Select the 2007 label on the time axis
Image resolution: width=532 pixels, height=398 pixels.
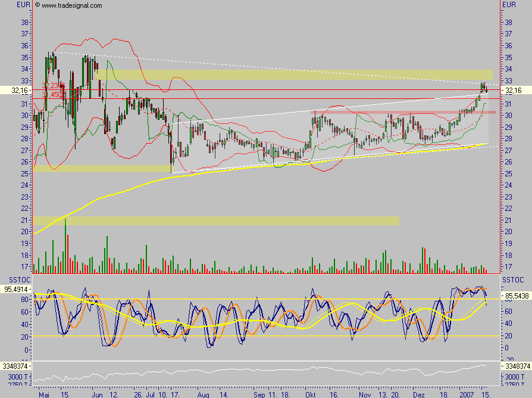(467, 394)
